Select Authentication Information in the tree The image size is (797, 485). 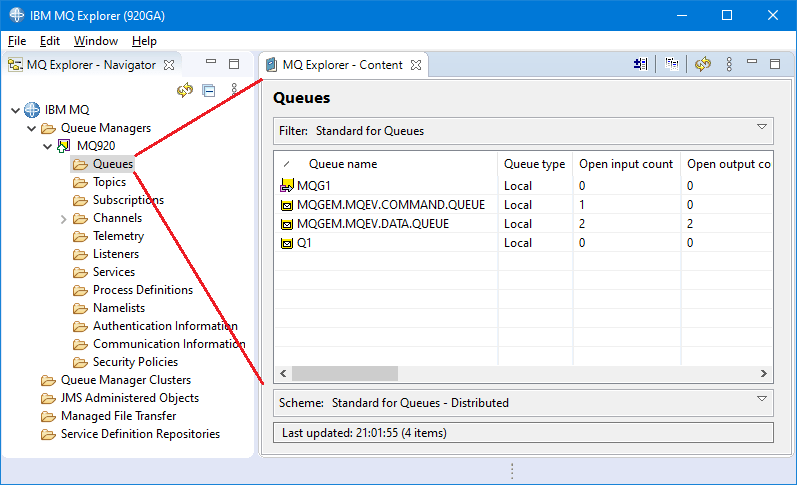(165, 326)
